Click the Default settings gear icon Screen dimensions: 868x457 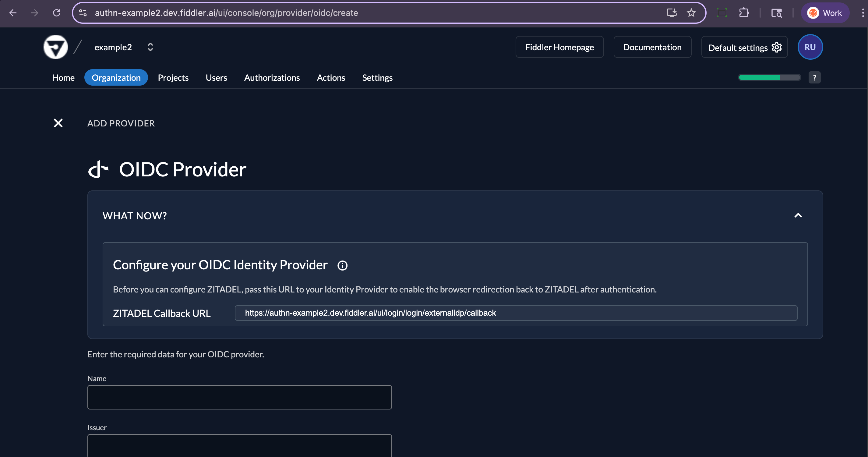[x=776, y=47]
